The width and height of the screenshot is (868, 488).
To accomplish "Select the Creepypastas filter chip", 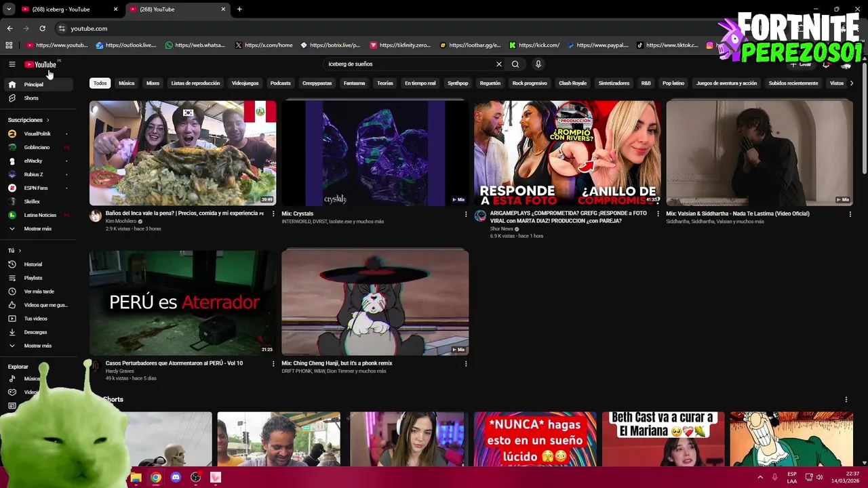I will (317, 83).
